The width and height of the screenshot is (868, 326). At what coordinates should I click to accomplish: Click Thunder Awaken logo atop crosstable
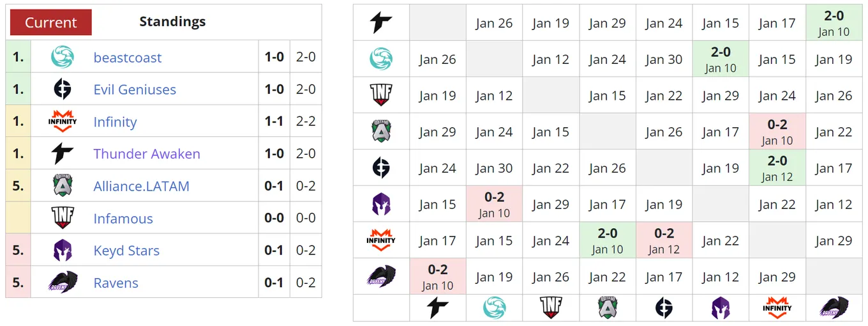381,23
